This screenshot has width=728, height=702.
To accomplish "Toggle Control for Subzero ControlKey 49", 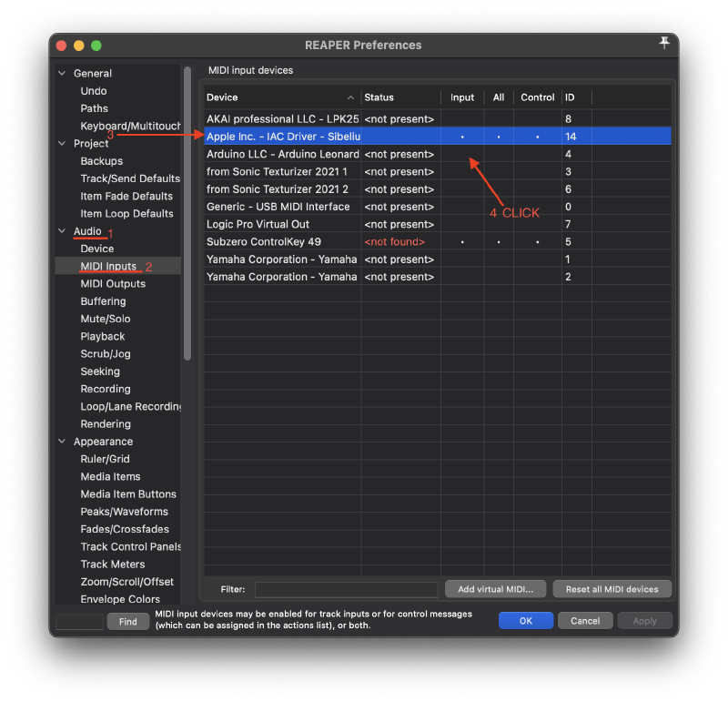I will (537, 241).
